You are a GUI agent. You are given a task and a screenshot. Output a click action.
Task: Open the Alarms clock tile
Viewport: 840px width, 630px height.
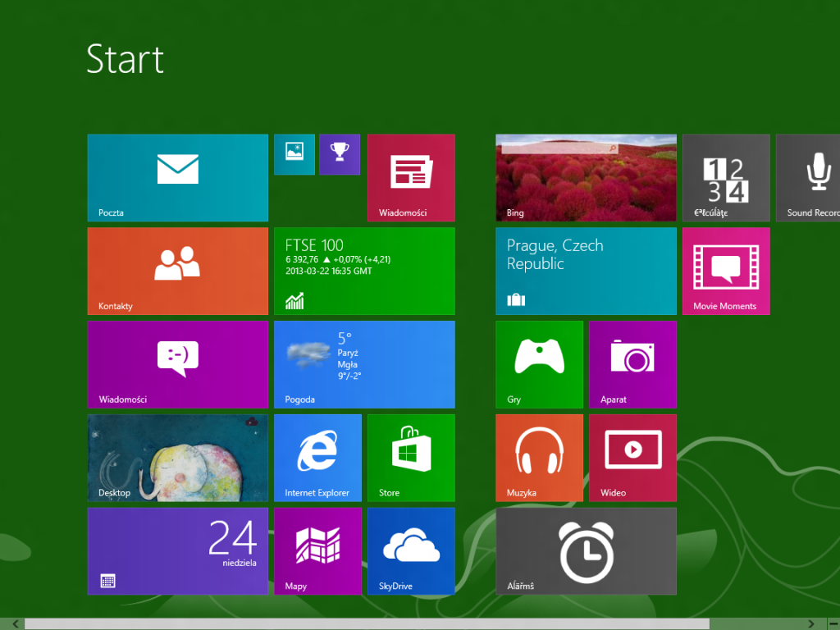coord(586,551)
